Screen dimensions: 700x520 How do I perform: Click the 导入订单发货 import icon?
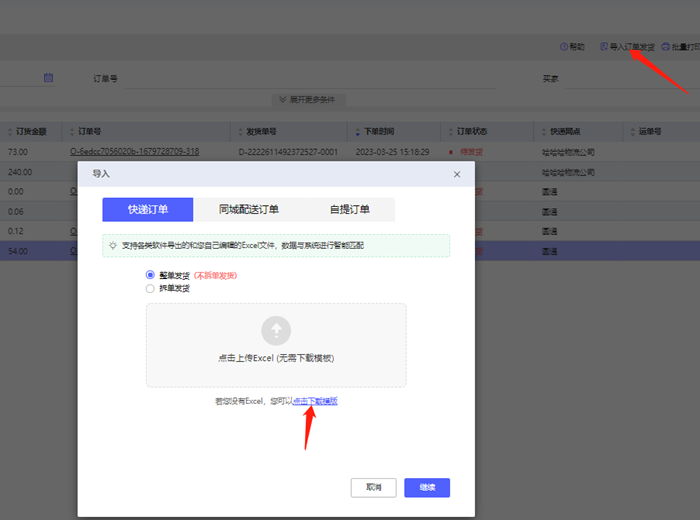pyautogui.click(x=604, y=46)
